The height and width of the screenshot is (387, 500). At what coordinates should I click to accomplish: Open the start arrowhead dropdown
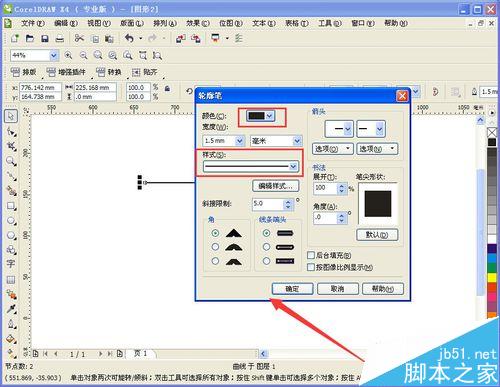tap(348, 129)
